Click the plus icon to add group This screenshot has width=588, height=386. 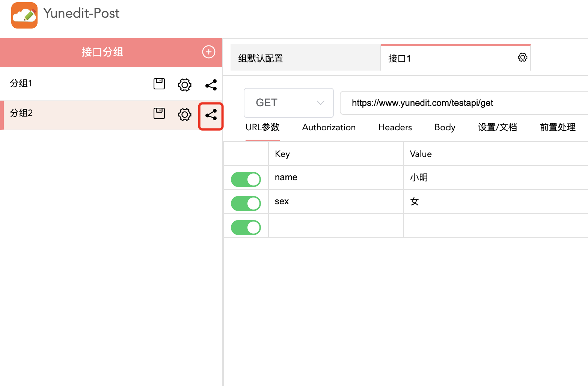pos(209,52)
